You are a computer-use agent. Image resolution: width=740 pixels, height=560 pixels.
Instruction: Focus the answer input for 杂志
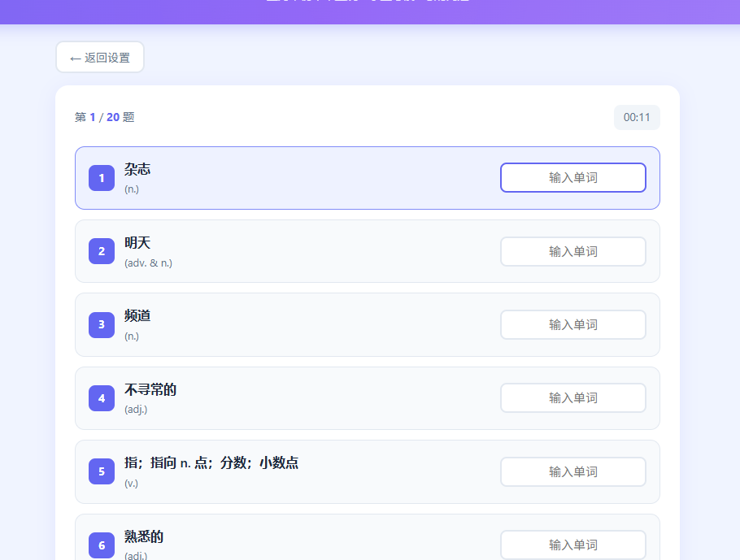click(x=572, y=178)
